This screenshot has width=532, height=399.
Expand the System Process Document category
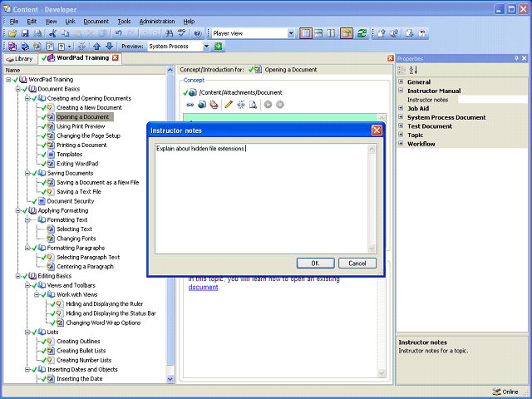tap(401, 116)
